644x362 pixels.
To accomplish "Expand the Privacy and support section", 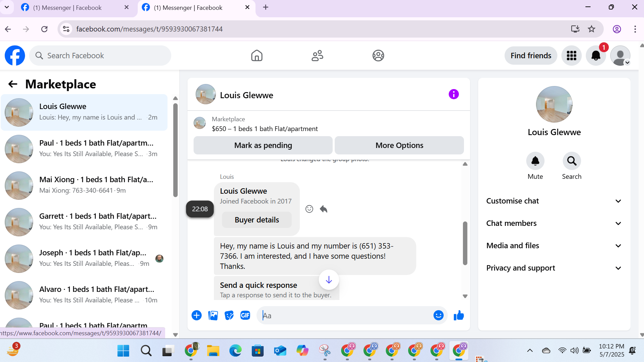I will [554, 268].
